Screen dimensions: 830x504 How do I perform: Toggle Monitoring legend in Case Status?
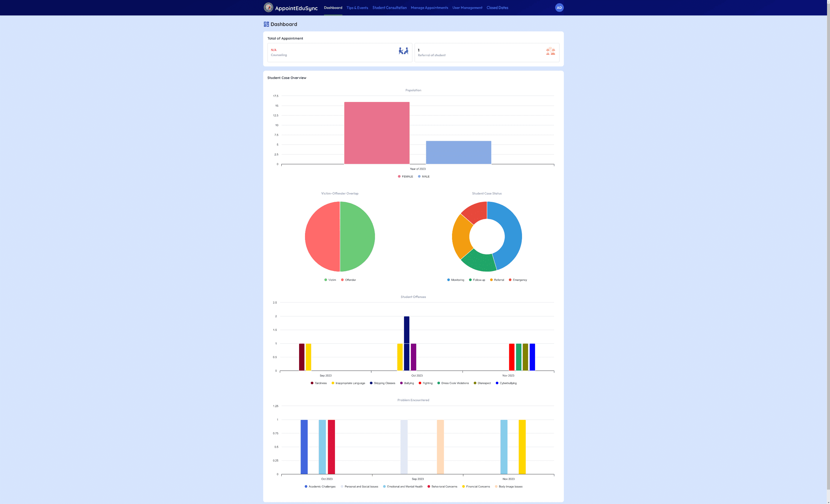455,280
